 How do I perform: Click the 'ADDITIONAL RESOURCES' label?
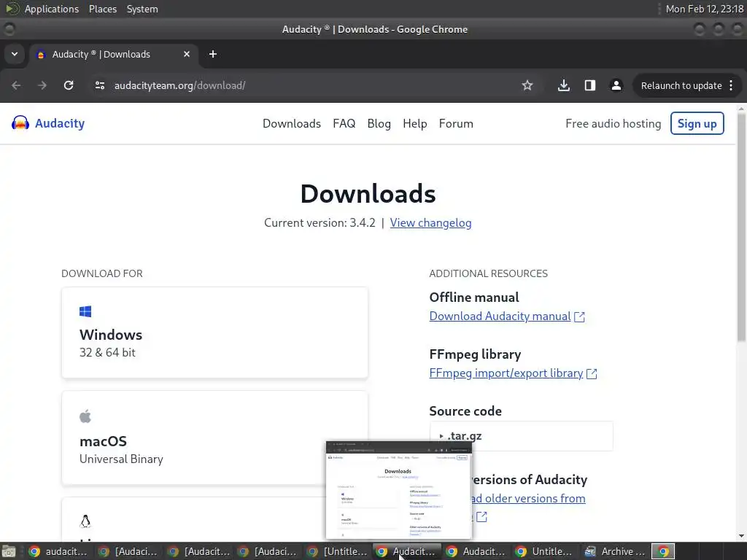pyautogui.click(x=488, y=273)
